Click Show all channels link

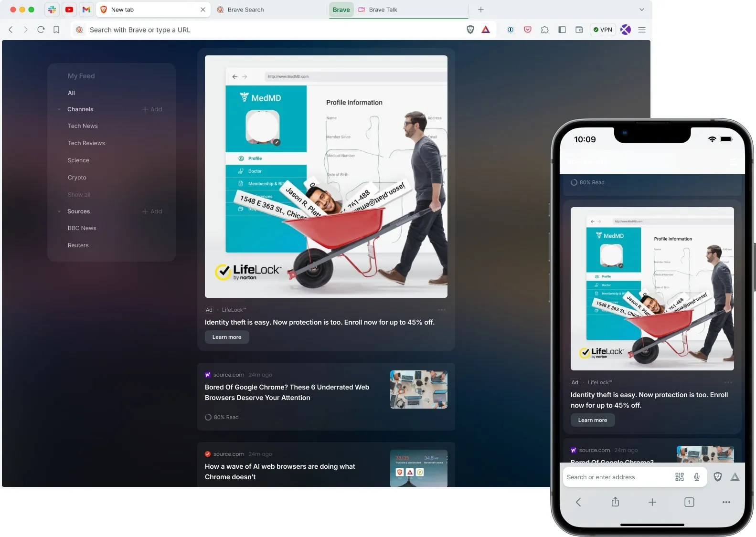(79, 195)
